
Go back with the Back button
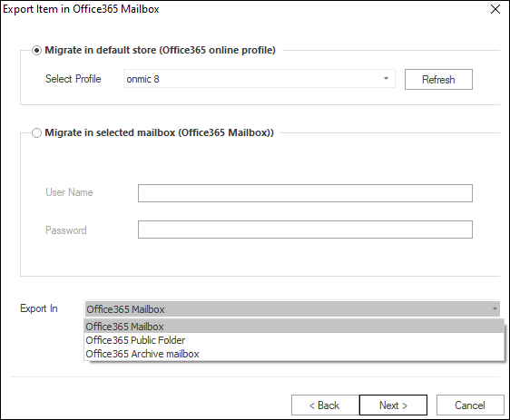325,405
